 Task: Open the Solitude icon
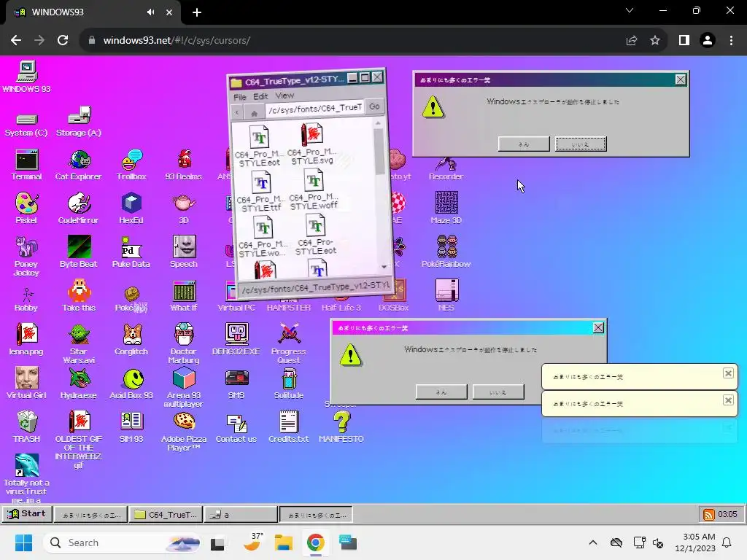tap(289, 384)
